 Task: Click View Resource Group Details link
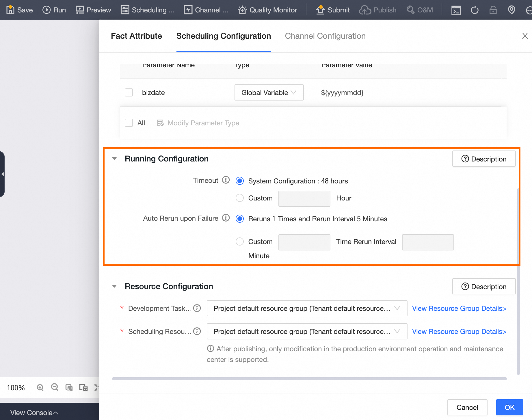(x=459, y=308)
